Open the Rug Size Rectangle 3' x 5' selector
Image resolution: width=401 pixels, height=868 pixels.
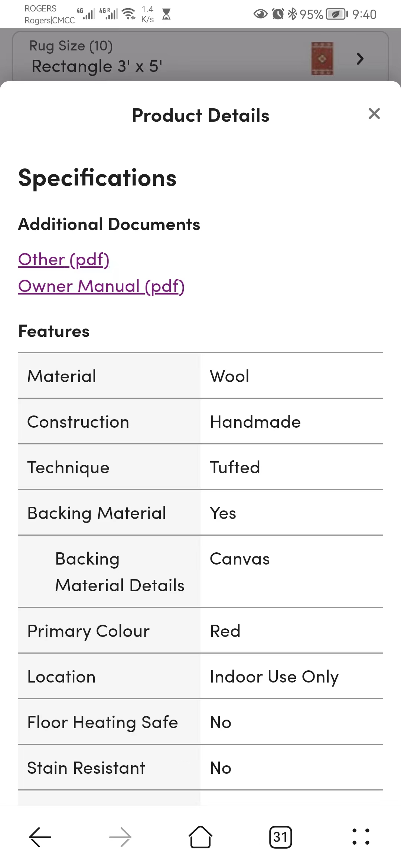pyautogui.click(x=200, y=56)
